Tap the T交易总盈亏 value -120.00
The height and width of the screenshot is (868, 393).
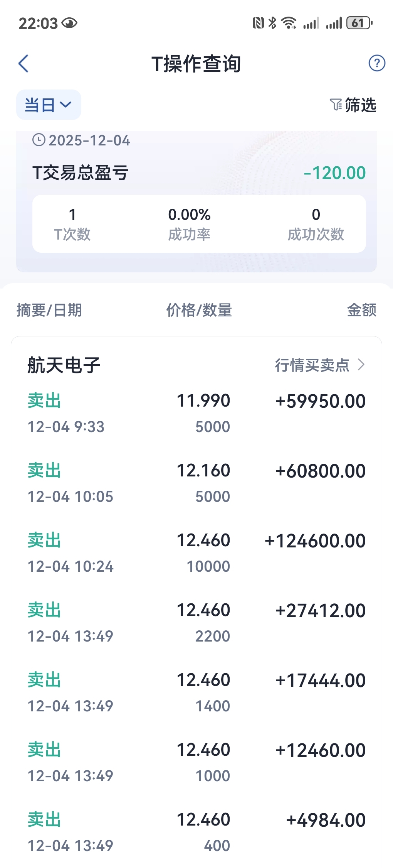click(x=334, y=173)
